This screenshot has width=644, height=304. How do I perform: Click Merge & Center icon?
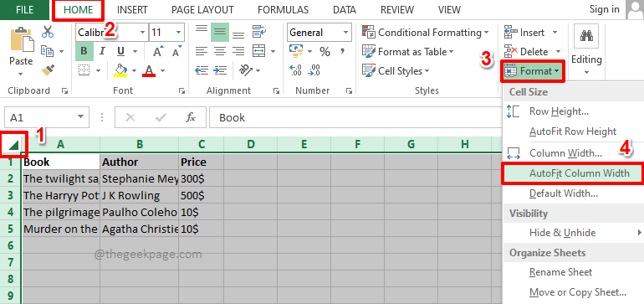pos(258,51)
